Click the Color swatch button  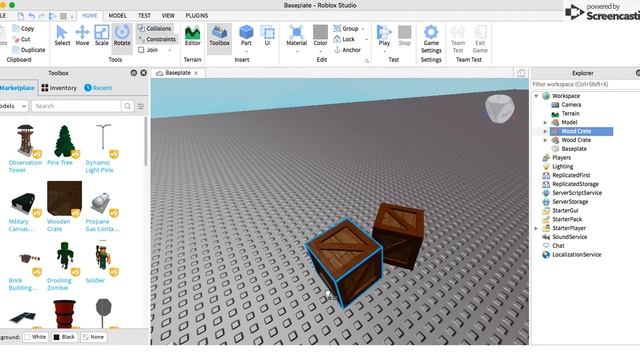point(320,32)
